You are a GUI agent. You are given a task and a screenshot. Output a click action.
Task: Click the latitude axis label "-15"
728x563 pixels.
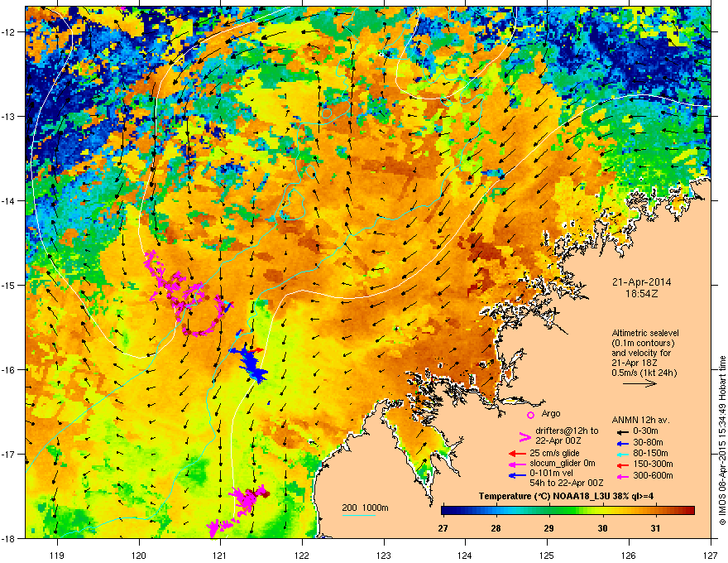[x=9, y=285]
